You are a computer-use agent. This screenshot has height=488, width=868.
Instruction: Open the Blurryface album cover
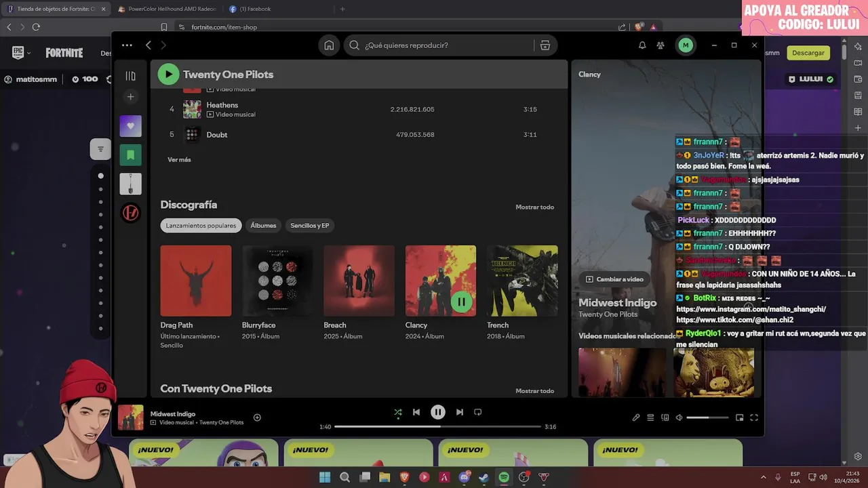(277, 281)
